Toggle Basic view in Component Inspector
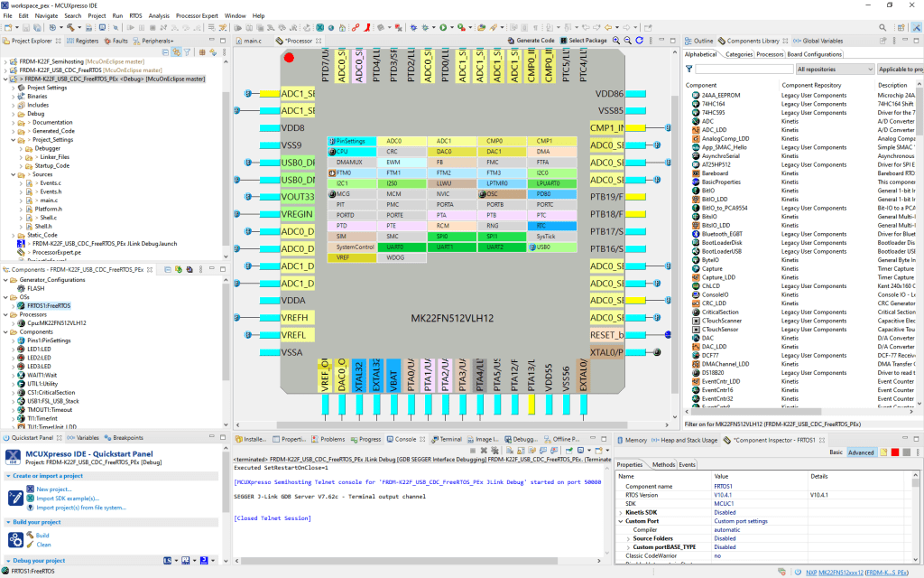This screenshot has width=924, height=578. click(x=836, y=452)
